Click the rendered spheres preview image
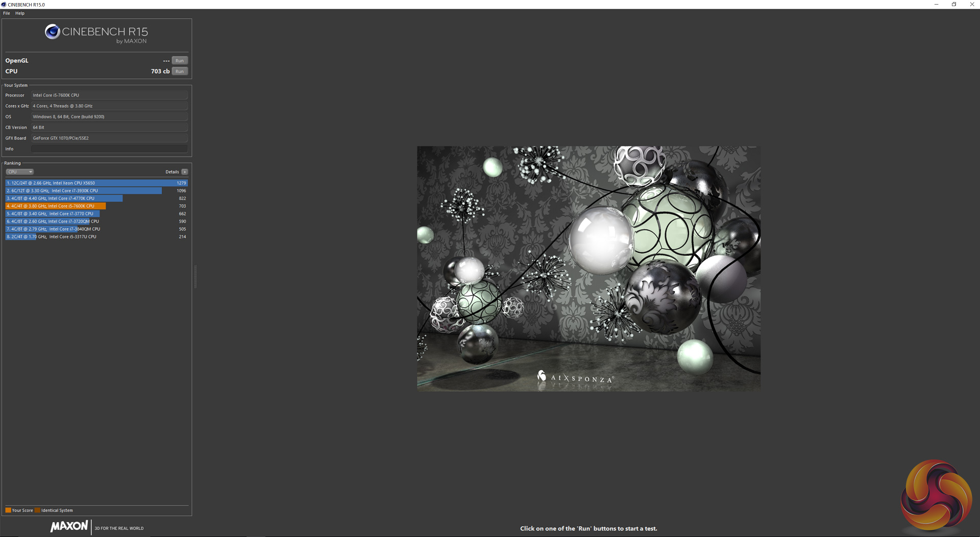This screenshot has width=980, height=537. [x=589, y=269]
